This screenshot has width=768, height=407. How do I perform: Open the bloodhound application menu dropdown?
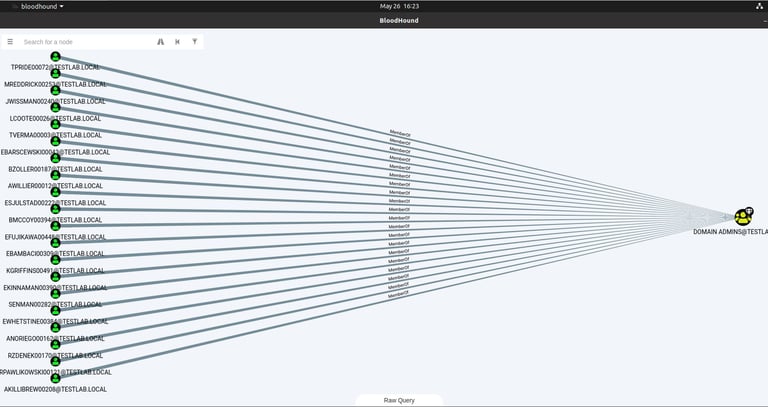point(42,6)
